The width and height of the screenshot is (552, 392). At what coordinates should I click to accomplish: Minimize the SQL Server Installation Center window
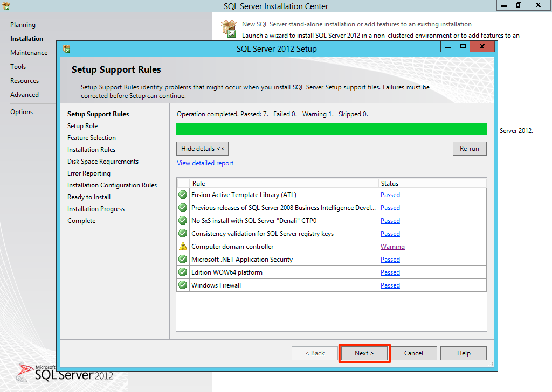coord(504,5)
